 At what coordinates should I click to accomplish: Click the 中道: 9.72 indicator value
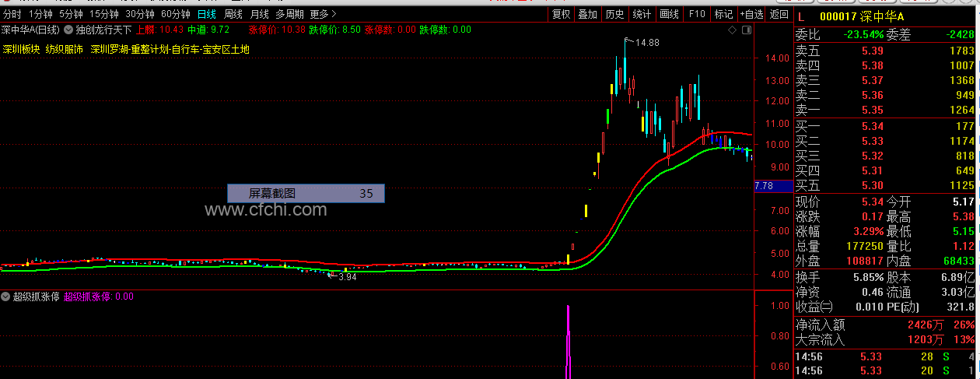pyautogui.click(x=208, y=30)
